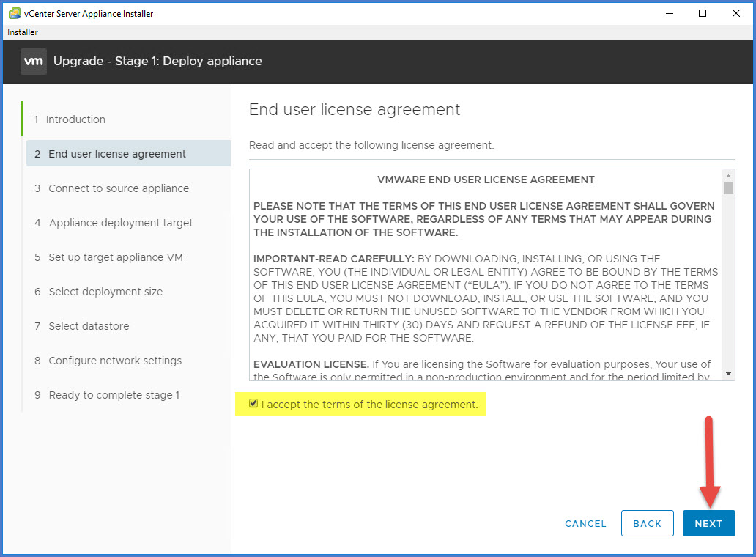
Task: Select Ready to complete stage 1 step
Action: tap(114, 395)
